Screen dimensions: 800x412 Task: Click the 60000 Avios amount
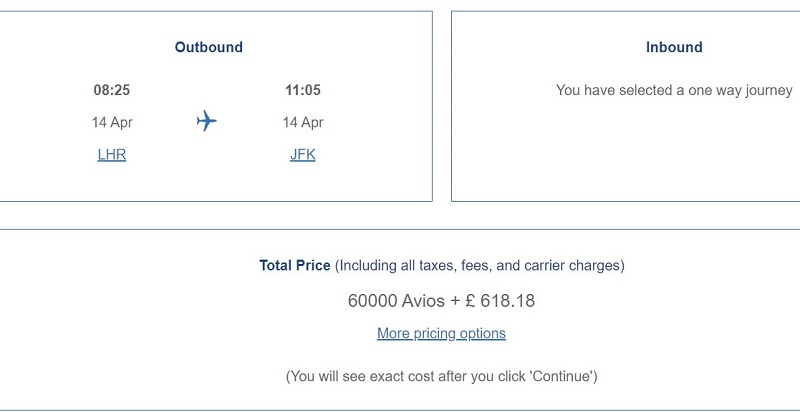[x=396, y=300]
